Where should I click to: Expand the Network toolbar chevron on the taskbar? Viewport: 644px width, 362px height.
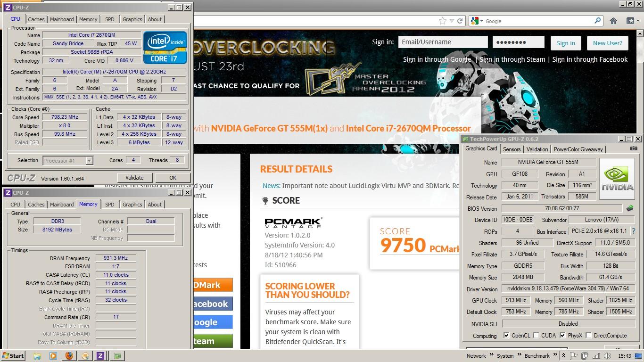click(x=491, y=355)
